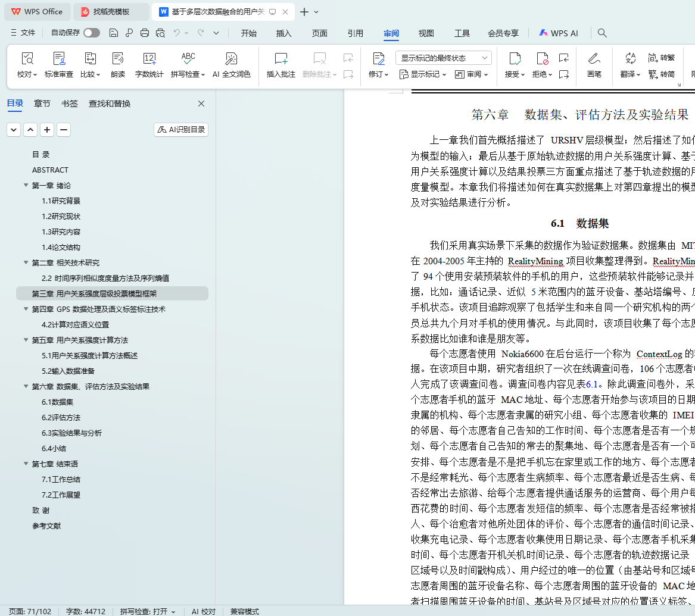Click the AI识别目录 button

point(181,130)
